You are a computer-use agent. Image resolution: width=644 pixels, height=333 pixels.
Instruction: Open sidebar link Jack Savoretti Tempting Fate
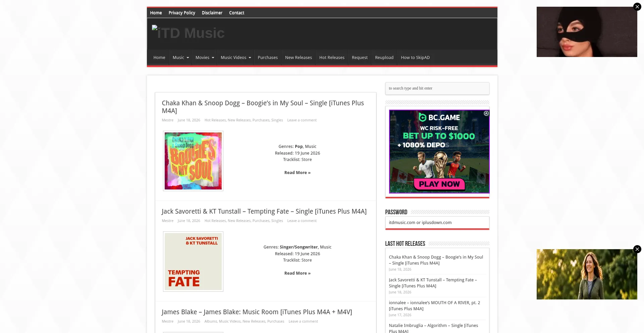433,283
